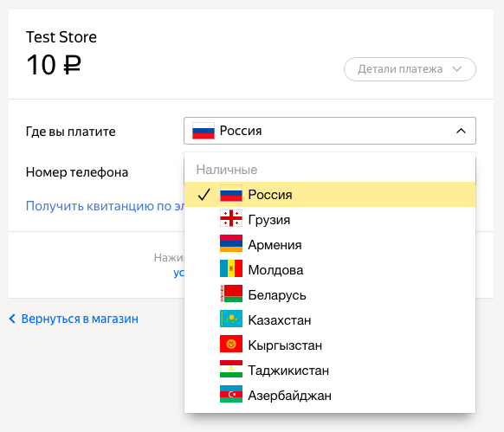Image resolution: width=504 pixels, height=432 pixels.
Task: Select Грузия from the country list
Action: click(x=330, y=220)
